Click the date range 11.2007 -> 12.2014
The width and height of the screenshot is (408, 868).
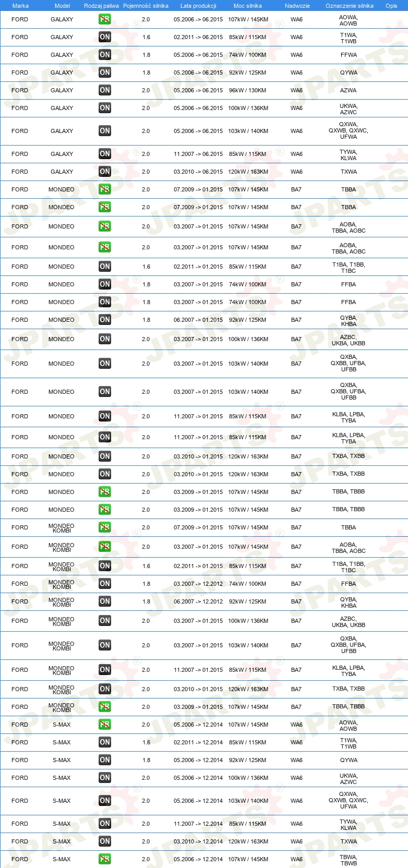pos(198,824)
